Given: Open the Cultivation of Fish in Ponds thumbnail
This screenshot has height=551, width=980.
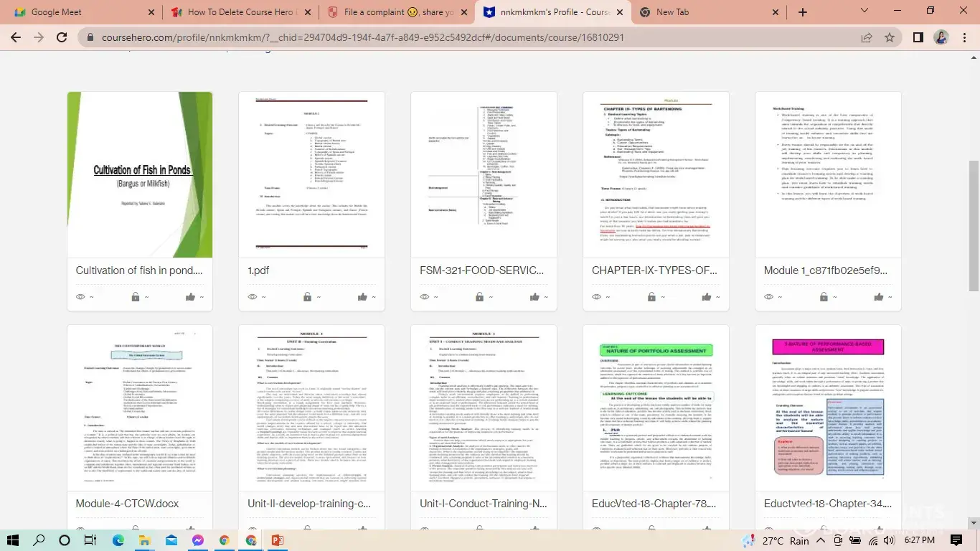Looking at the screenshot, I should 140,174.
